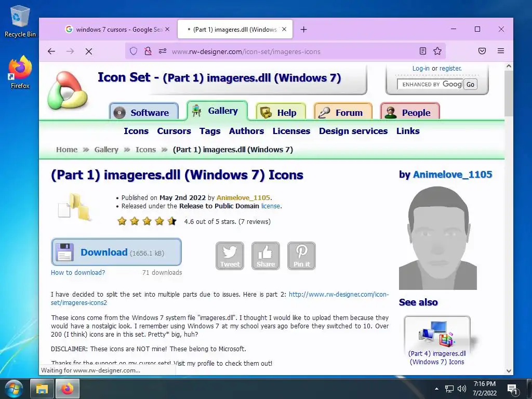Image resolution: width=532 pixels, height=399 pixels.
Task: Open the Public Domain license link
Action: 270,206
